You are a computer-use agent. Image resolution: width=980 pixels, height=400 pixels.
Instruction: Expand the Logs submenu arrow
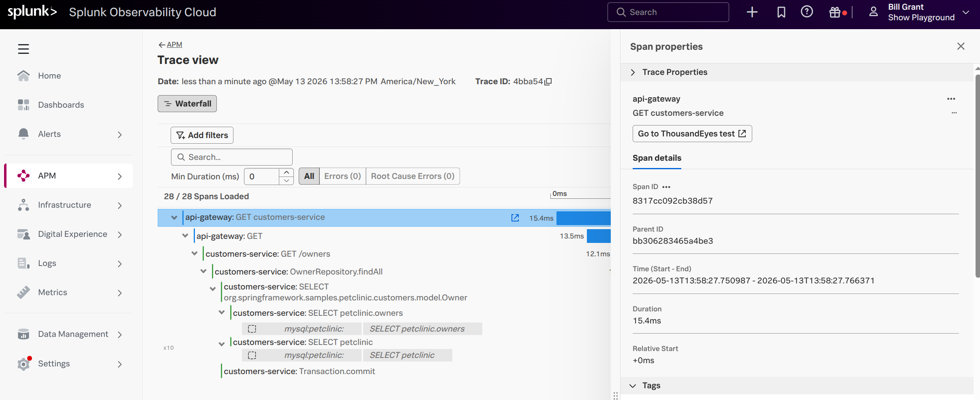[120, 264]
